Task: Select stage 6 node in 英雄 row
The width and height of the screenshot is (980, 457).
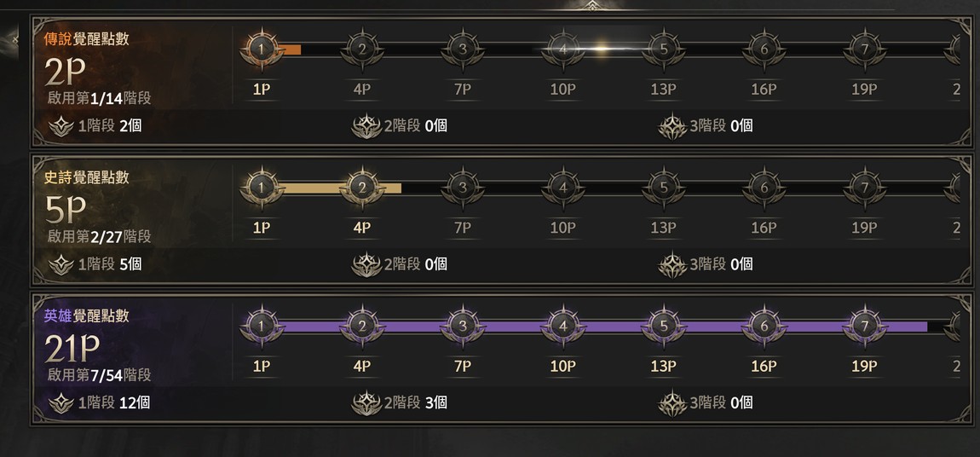Action: pyautogui.click(x=764, y=326)
